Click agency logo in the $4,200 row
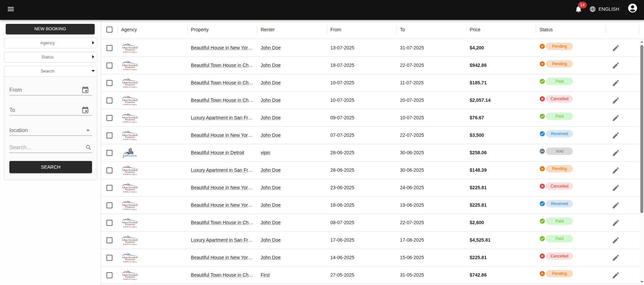Viewport: 644px width, 285px height. pos(130,48)
